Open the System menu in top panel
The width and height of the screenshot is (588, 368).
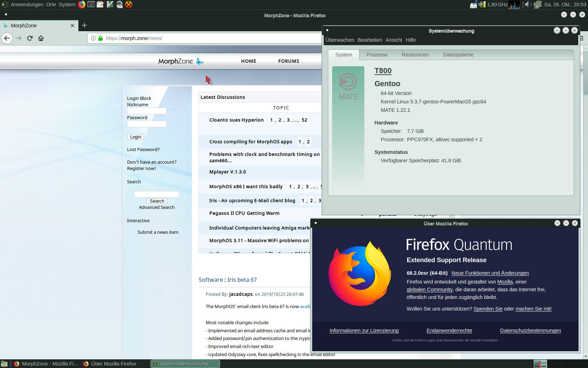pos(67,5)
